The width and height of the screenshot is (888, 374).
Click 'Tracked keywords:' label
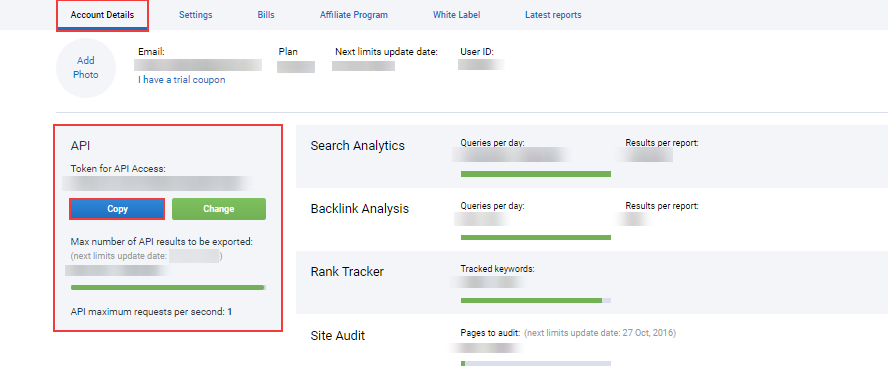[498, 269]
